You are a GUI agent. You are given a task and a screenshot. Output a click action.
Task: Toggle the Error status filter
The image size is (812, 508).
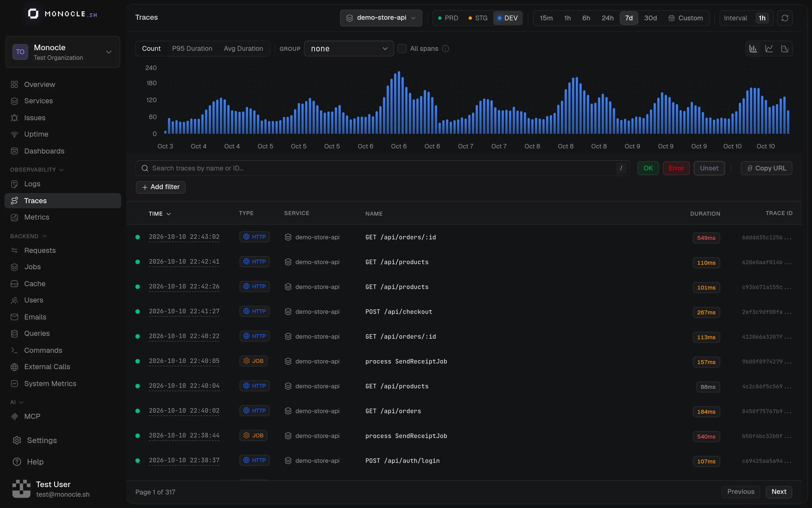(676, 168)
